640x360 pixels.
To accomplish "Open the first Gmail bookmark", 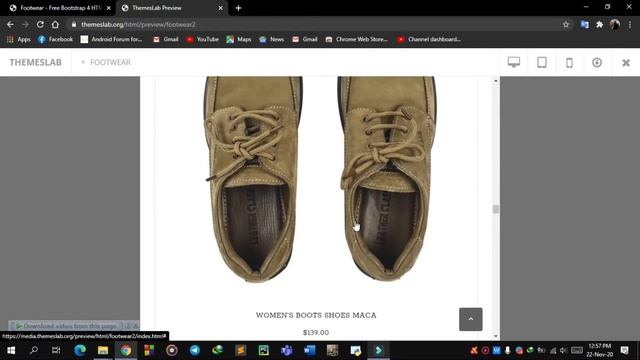I will coord(166,39).
